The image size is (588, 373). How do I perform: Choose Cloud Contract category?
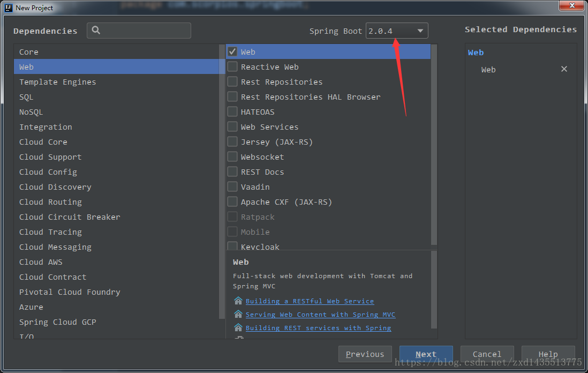pyautogui.click(x=117, y=277)
